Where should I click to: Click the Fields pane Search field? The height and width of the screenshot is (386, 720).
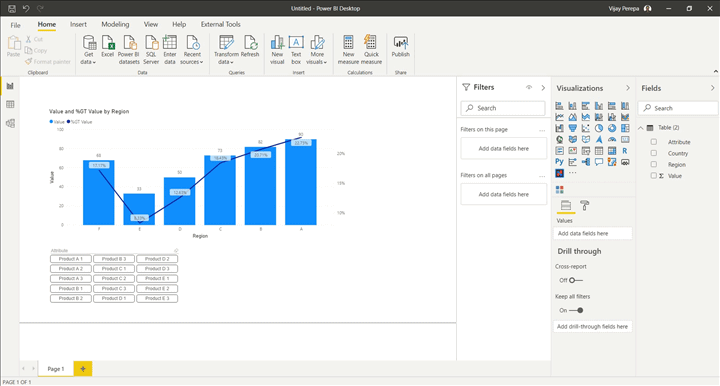pos(678,108)
